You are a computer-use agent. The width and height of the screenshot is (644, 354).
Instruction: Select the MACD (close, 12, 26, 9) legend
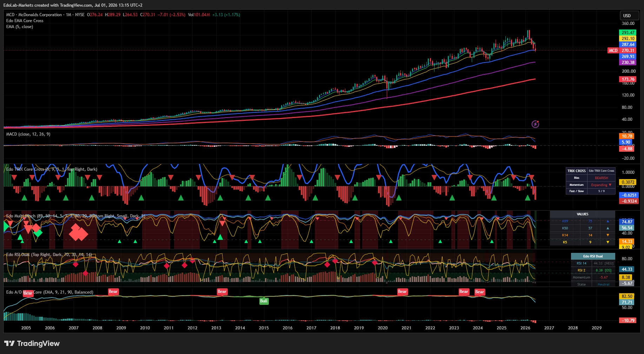pos(28,134)
